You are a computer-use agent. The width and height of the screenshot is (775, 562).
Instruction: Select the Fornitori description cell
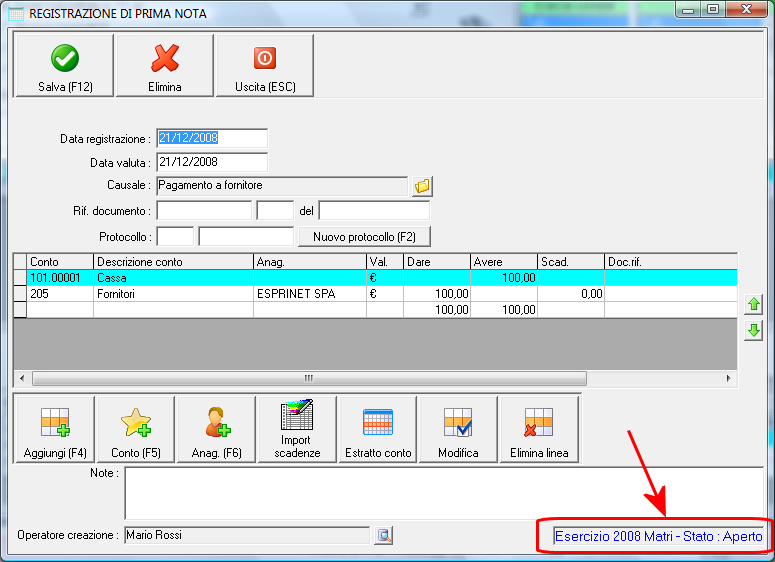pyautogui.click(x=173, y=294)
